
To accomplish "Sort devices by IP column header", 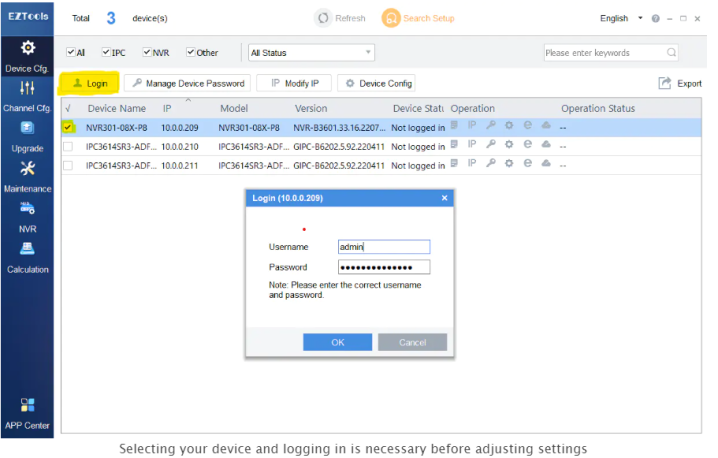I will (168, 107).
